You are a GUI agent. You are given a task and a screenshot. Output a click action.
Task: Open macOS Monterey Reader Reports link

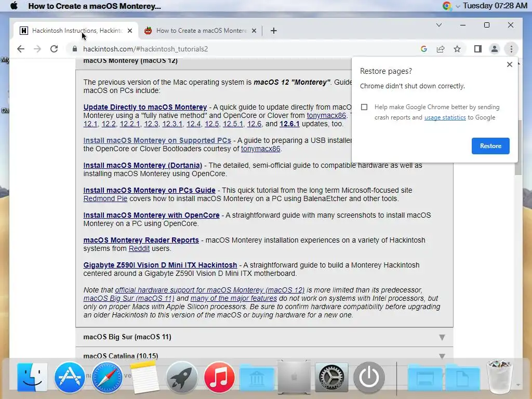click(141, 240)
